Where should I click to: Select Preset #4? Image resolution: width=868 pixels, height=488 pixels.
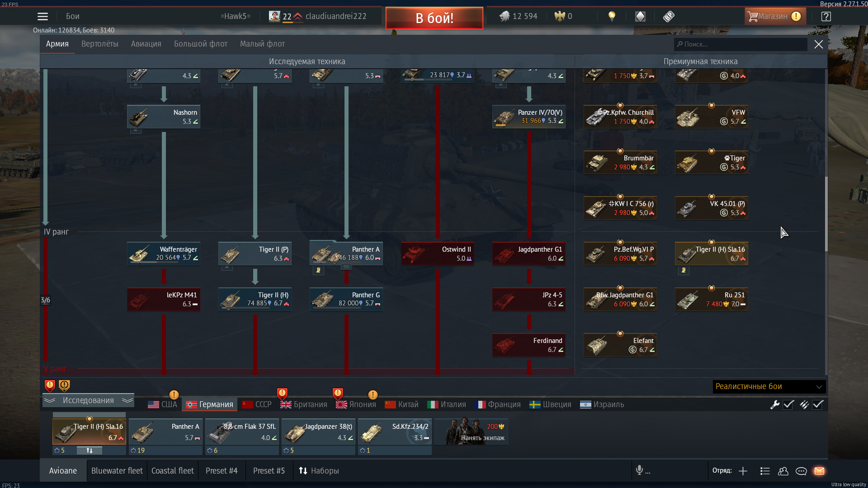[x=222, y=471]
